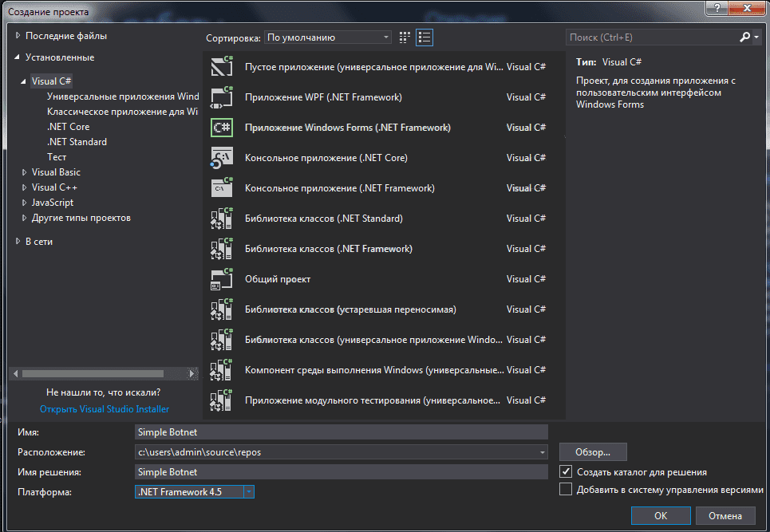Click the Обзор... browse button
Viewport: 770px width, 532px height.
pyautogui.click(x=593, y=452)
